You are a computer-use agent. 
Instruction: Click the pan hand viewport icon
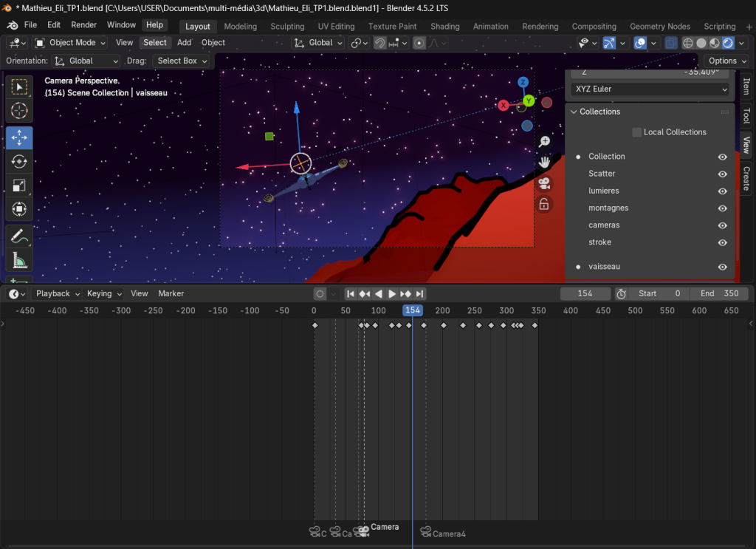[x=544, y=162]
